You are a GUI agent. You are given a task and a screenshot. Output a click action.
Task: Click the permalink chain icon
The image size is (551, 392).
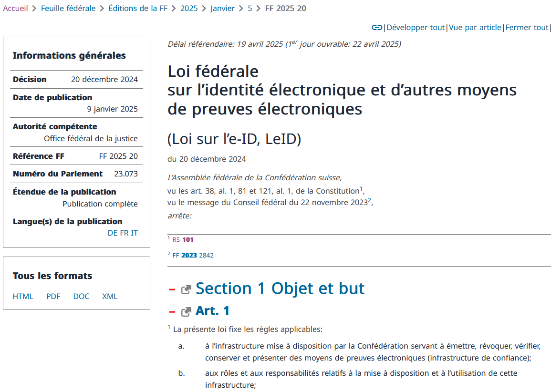tap(377, 28)
